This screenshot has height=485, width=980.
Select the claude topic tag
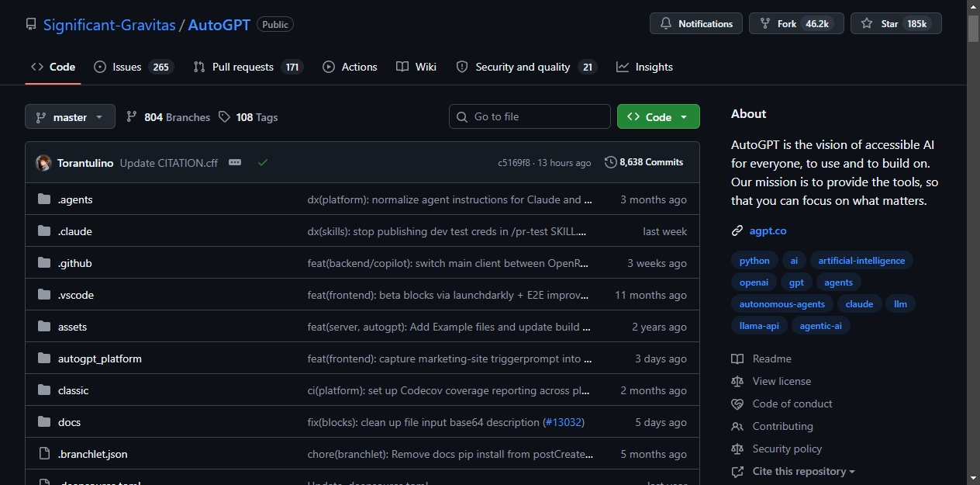click(859, 304)
